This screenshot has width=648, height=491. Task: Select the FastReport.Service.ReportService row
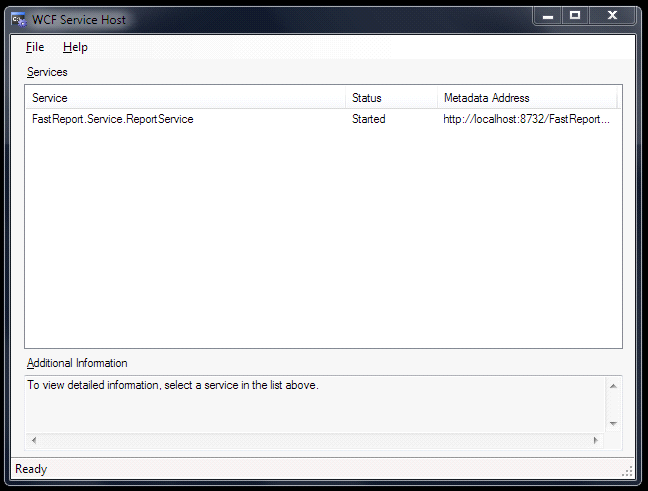[323, 119]
